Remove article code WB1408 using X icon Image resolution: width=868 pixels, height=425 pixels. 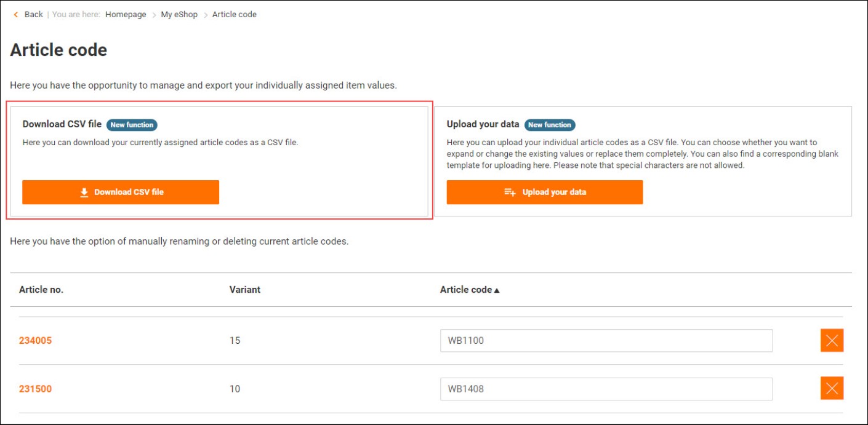[832, 388]
